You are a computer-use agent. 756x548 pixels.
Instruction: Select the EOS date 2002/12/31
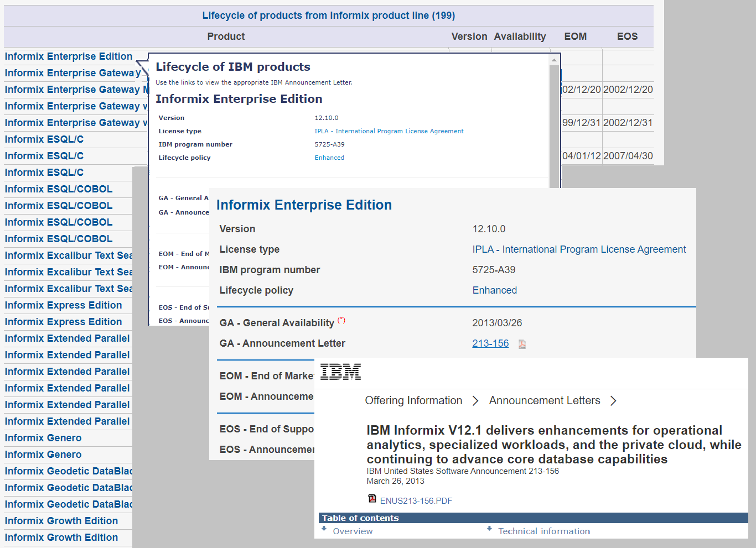click(628, 123)
